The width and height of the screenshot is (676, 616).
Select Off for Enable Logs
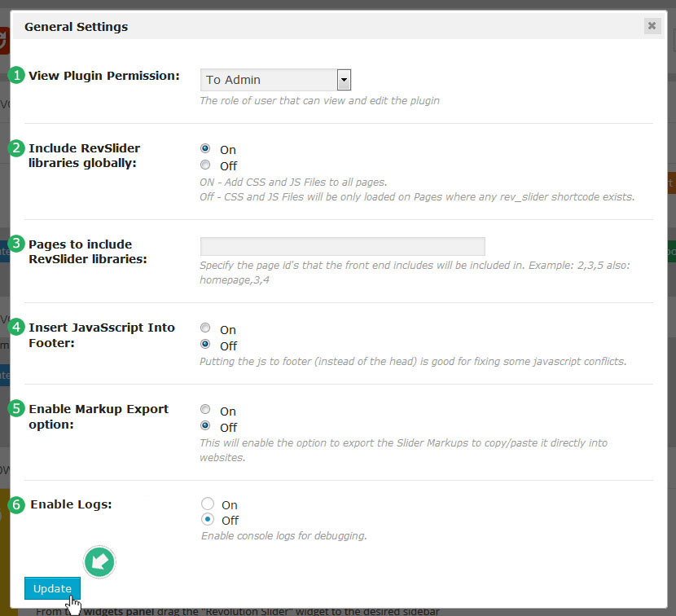208,520
